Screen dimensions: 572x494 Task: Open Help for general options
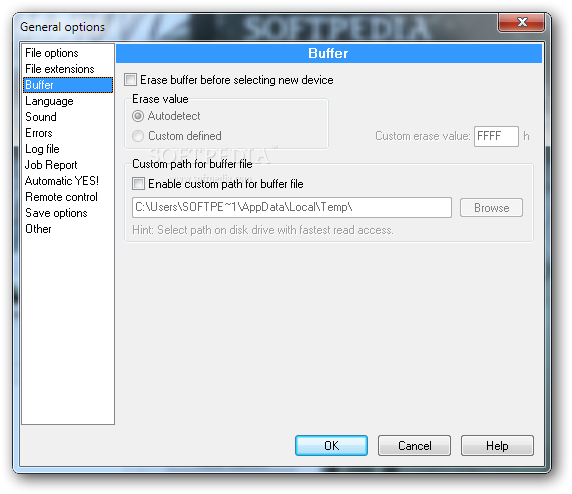click(497, 445)
